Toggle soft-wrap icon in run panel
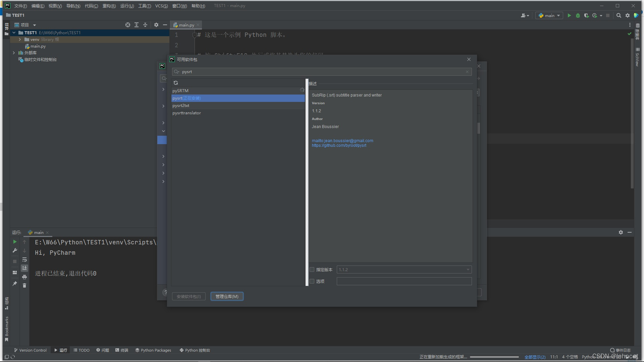 24,259
